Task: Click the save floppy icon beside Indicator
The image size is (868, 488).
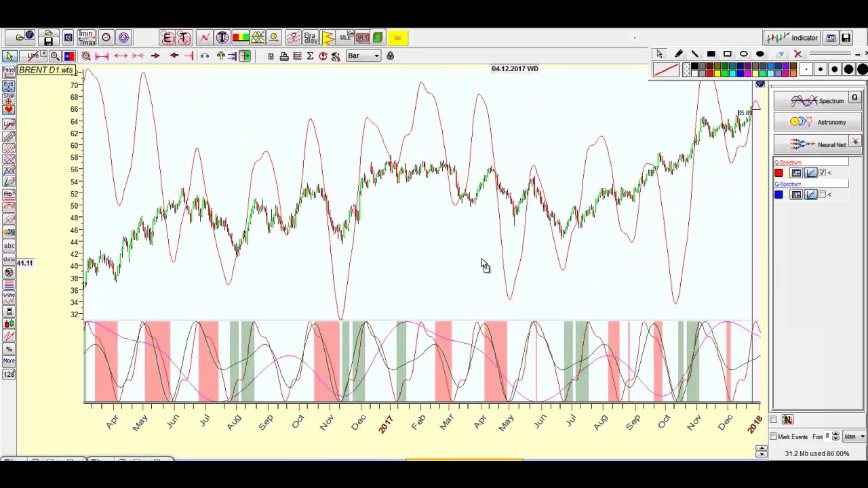Action: pos(846,38)
